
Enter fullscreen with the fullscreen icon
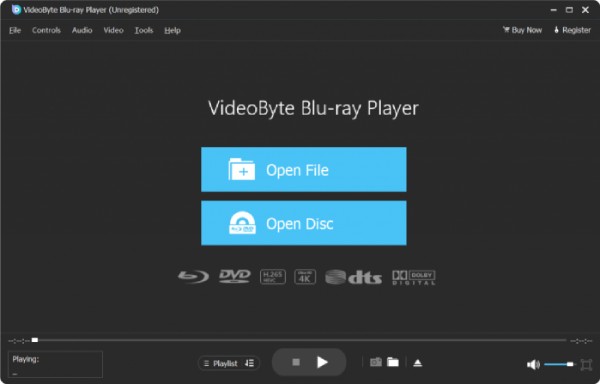(586, 364)
